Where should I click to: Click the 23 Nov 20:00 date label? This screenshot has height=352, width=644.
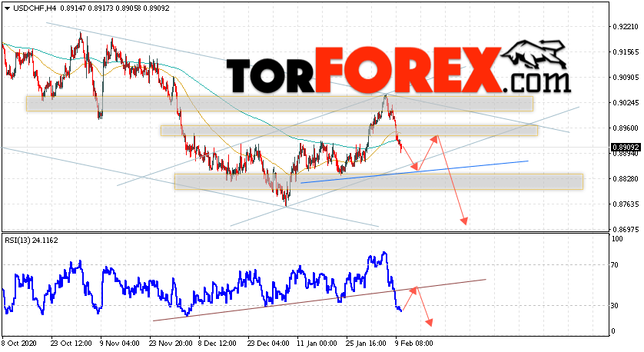tap(171, 343)
